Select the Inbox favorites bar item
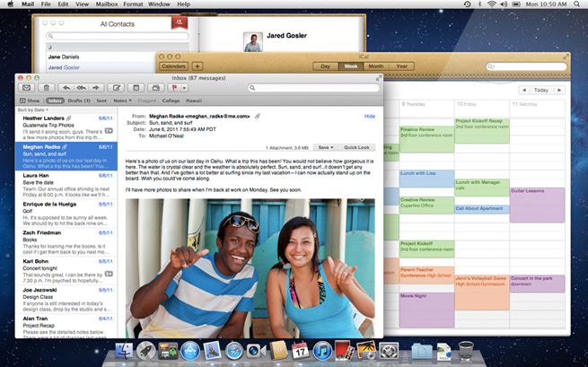The image size is (588, 367). pyautogui.click(x=55, y=100)
